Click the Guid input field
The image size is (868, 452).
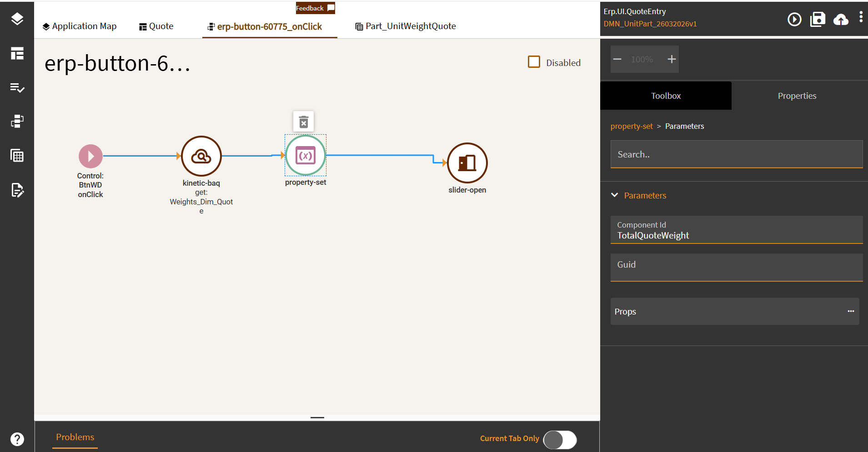coord(736,268)
